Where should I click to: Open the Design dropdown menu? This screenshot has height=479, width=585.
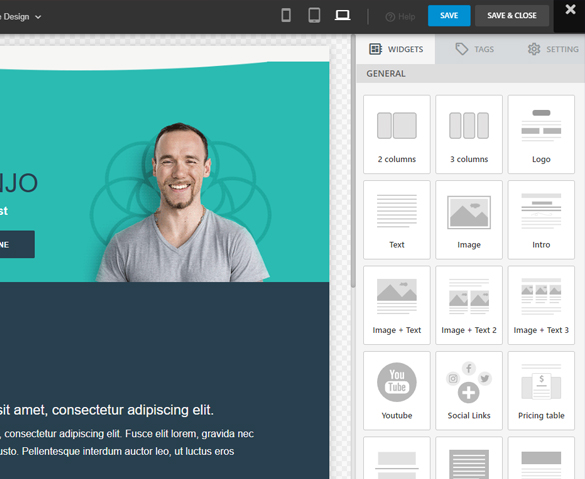click(21, 17)
